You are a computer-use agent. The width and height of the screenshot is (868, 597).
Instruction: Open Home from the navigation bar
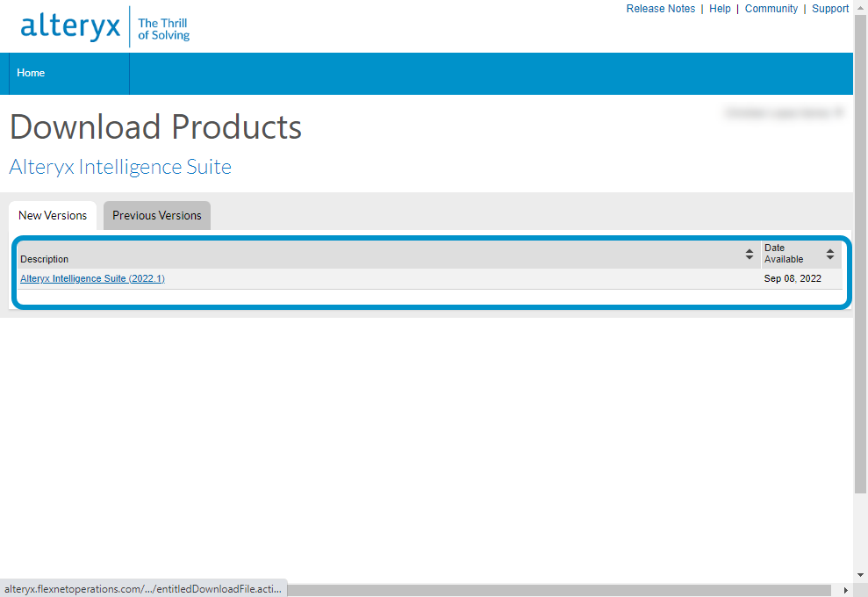[31, 73]
